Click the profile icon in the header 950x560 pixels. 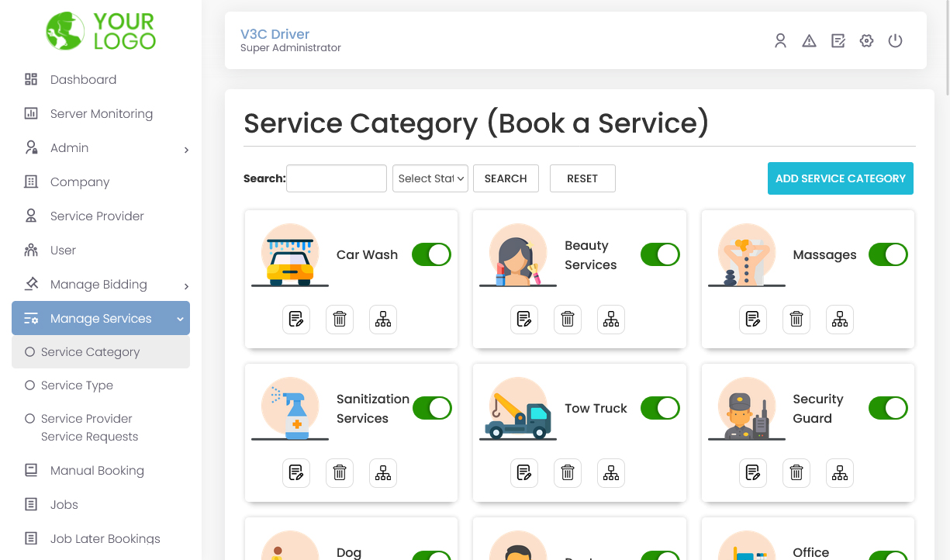[780, 40]
